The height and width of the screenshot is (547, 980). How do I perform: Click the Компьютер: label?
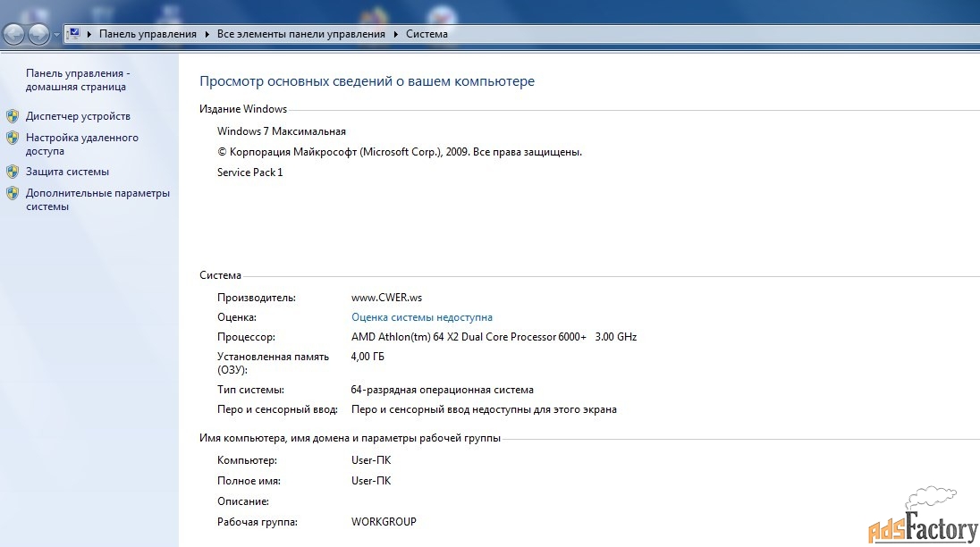247,460
